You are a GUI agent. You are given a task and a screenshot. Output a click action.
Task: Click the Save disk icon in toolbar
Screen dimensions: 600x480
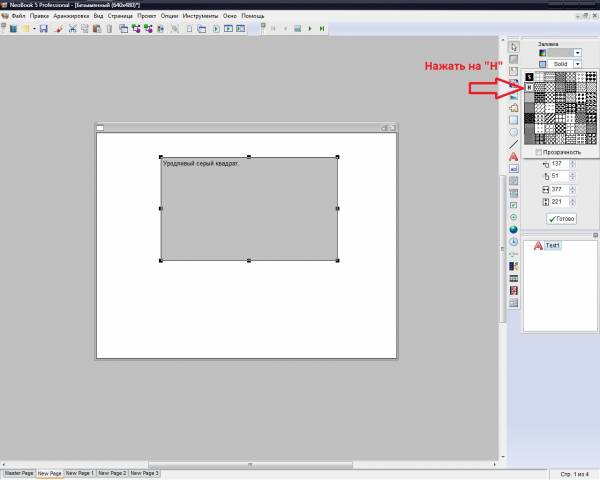pos(43,29)
